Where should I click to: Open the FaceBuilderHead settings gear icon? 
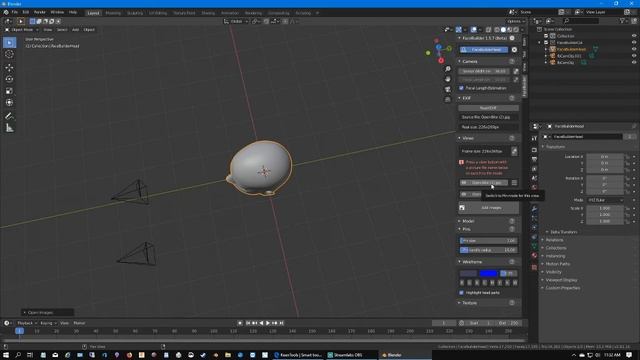click(x=514, y=50)
